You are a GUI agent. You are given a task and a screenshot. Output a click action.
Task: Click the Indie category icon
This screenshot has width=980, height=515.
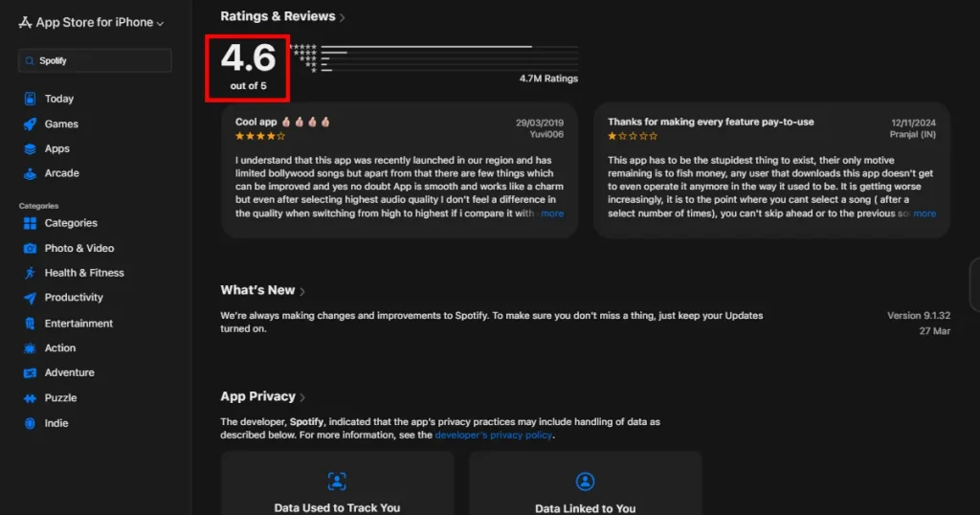[x=30, y=423]
